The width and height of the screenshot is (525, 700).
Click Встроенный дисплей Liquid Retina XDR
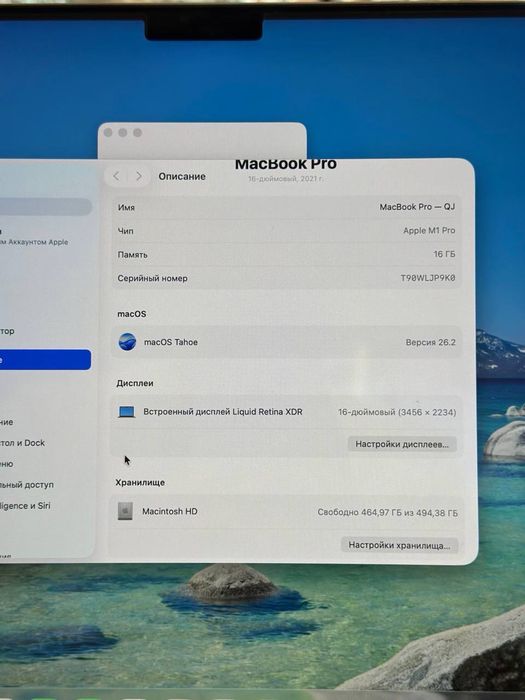[x=223, y=412]
